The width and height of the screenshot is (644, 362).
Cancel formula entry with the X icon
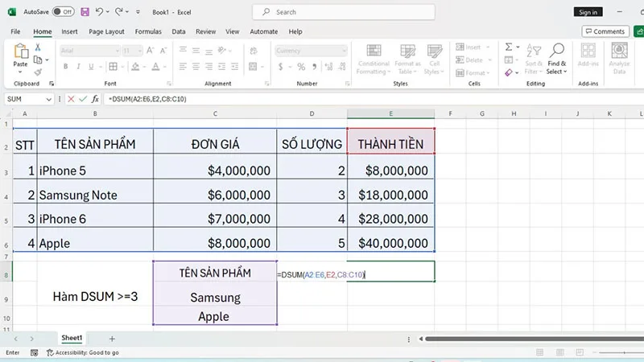click(71, 99)
